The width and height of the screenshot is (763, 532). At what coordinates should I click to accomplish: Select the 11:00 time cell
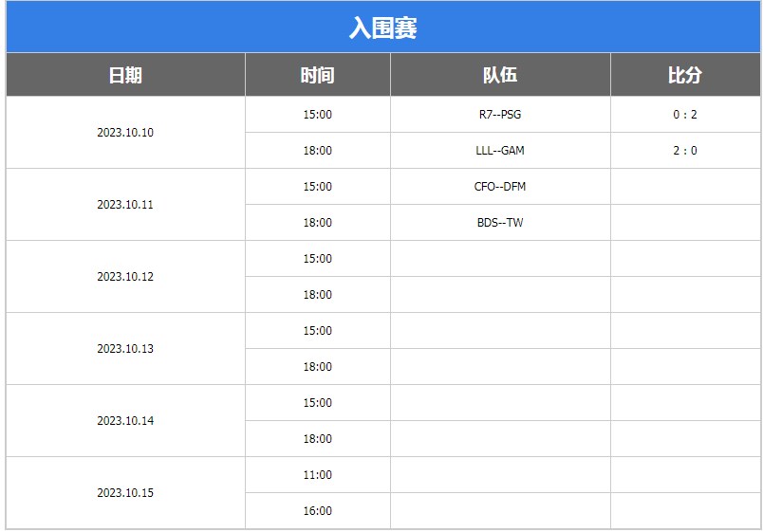pyautogui.click(x=317, y=475)
